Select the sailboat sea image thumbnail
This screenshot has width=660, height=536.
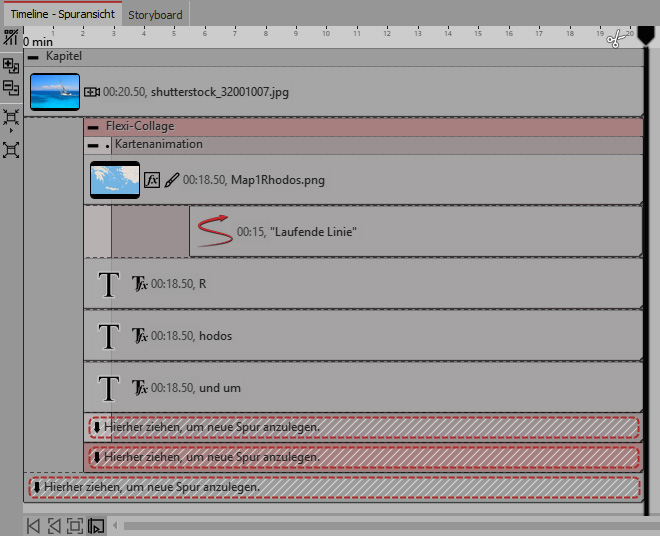(55, 92)
